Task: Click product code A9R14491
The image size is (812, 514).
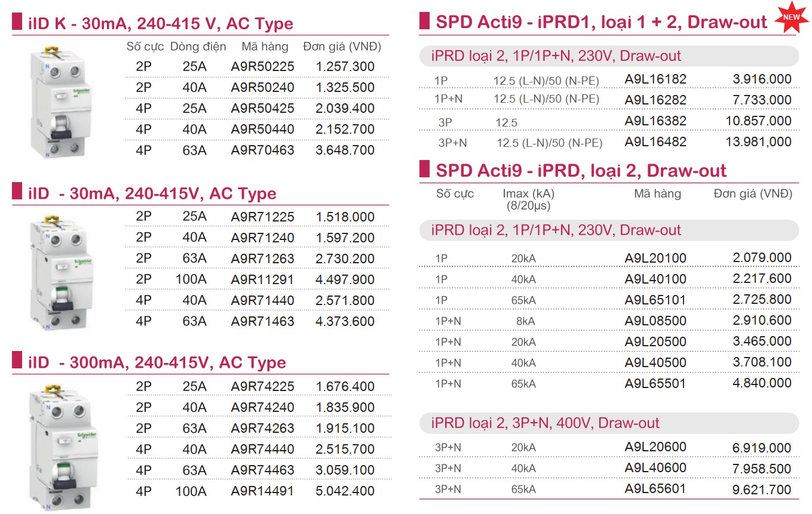Action: (x=263, y=491)
